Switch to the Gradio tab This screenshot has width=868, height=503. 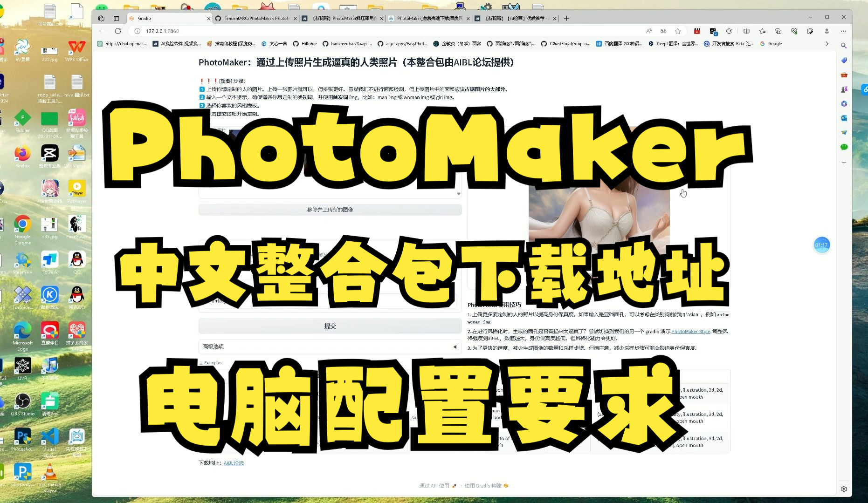pyautogui.click(x=170, y=19)
